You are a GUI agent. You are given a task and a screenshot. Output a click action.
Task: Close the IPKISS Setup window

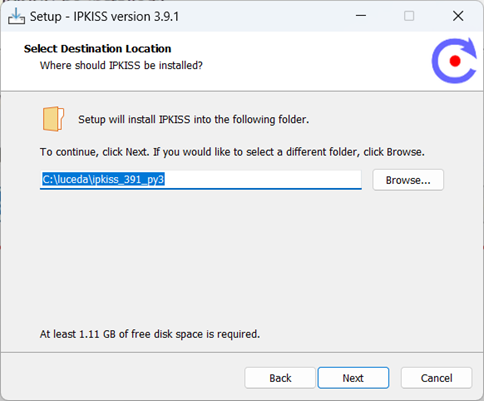[458, 16]
